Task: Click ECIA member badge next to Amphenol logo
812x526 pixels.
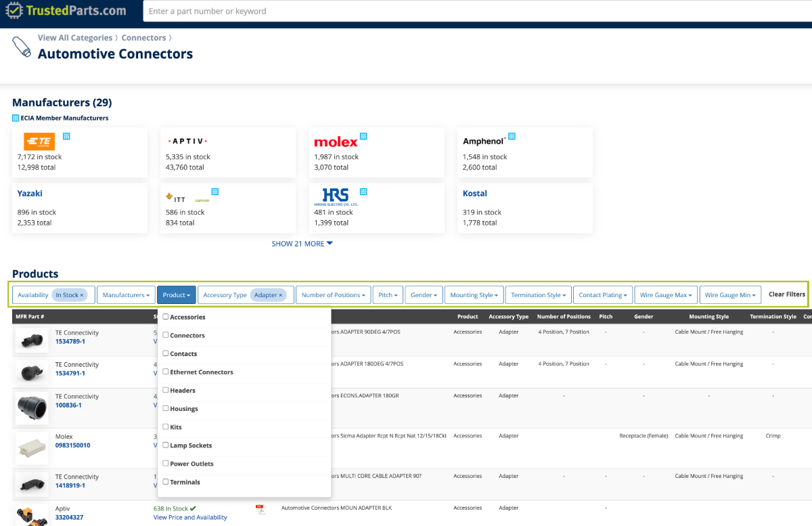Action: pos(512,136)
